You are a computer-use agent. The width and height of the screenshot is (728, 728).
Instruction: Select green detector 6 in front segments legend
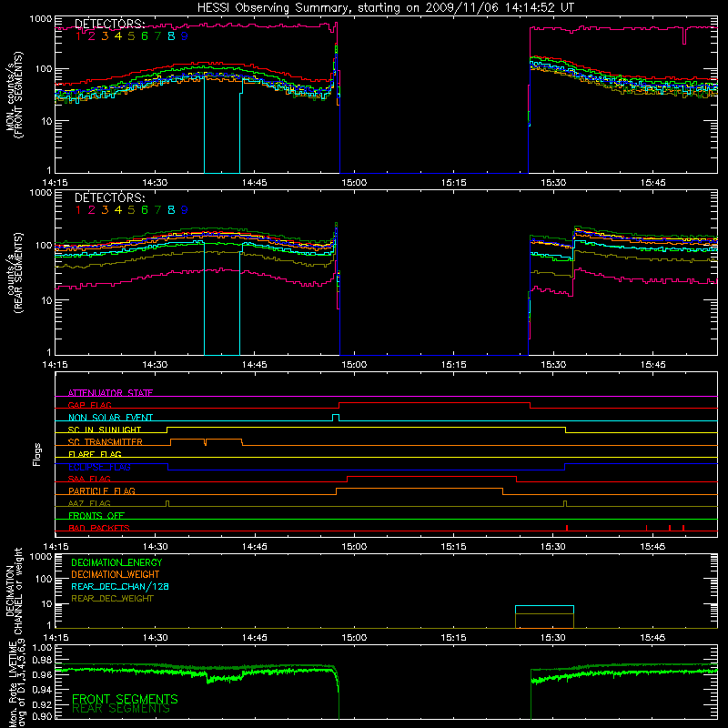click(145, 35)
